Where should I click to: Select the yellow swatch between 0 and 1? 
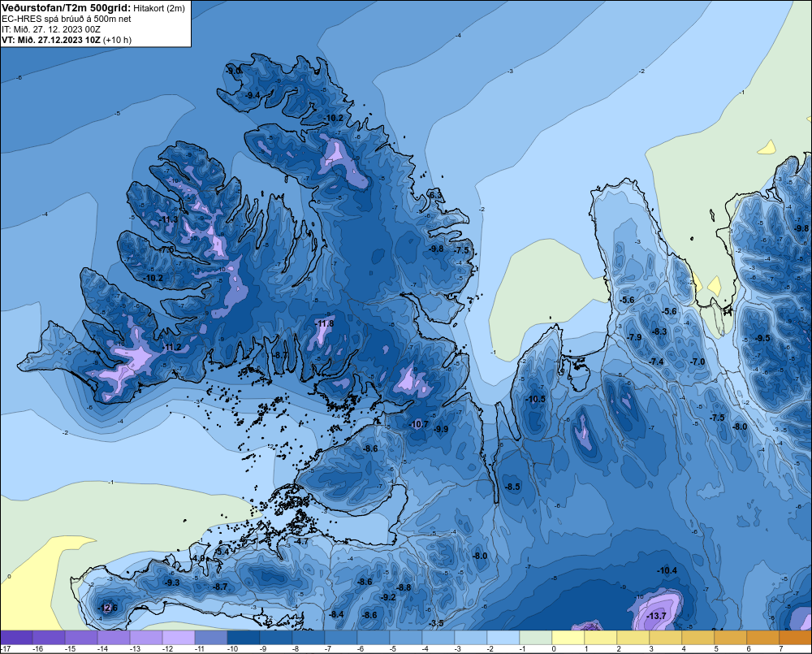point(568,638)
